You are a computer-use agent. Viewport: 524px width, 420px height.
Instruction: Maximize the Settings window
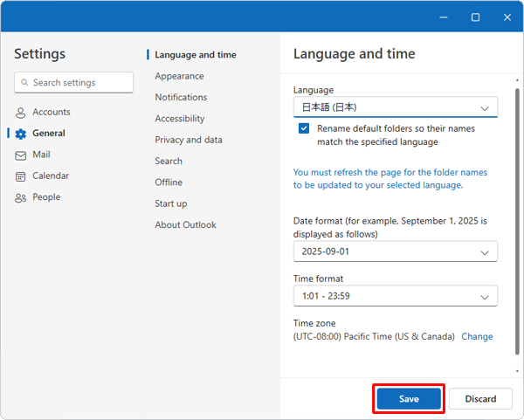coord(475,17)
